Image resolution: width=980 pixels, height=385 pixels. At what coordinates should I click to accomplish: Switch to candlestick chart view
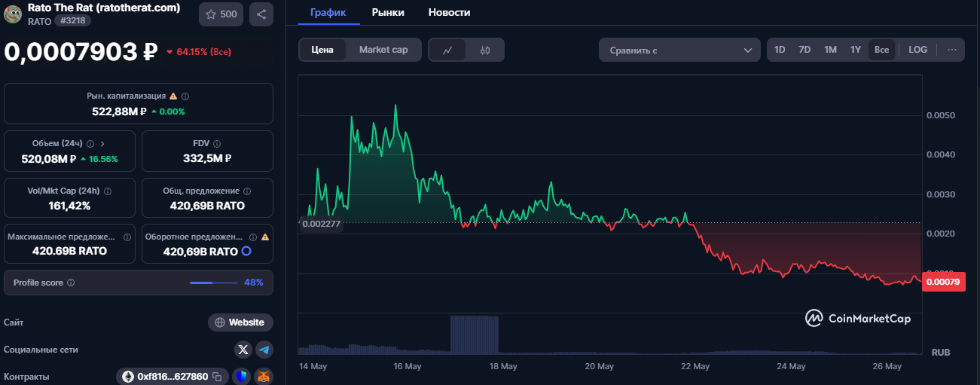(484, 50)
